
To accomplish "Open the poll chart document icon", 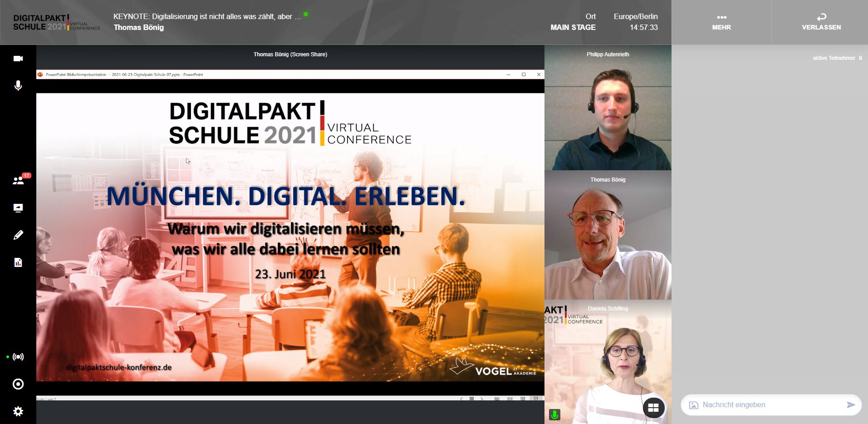I will (x=18, y=262).
